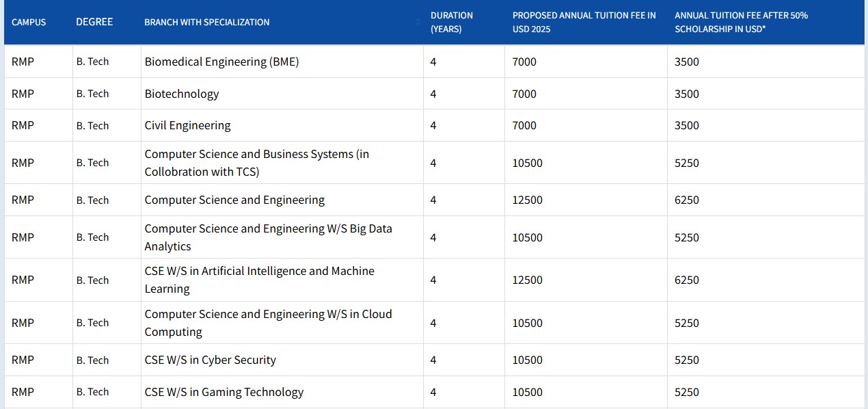Select 10500 fee in Big Data Analytics row

click(528, 237)
